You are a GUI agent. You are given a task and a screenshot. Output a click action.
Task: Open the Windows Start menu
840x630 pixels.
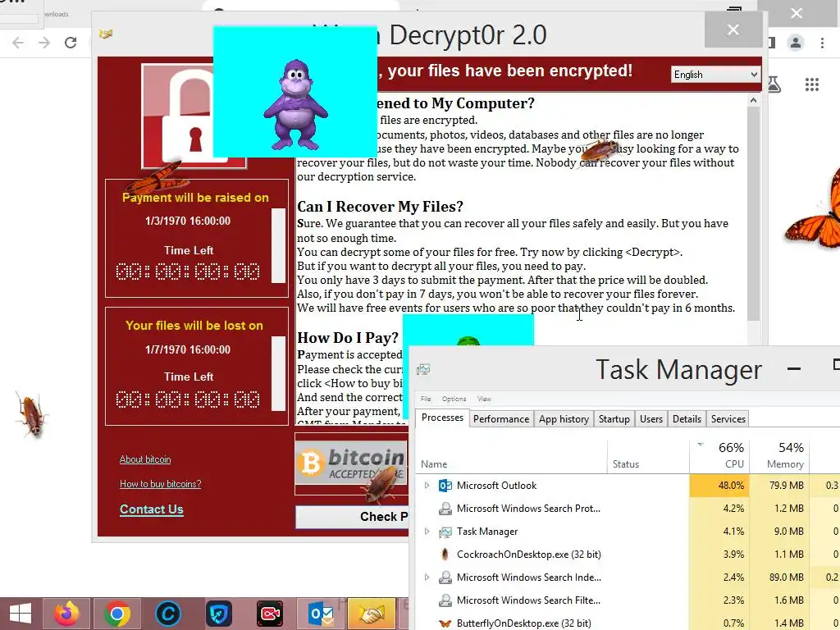pos(20,614)
